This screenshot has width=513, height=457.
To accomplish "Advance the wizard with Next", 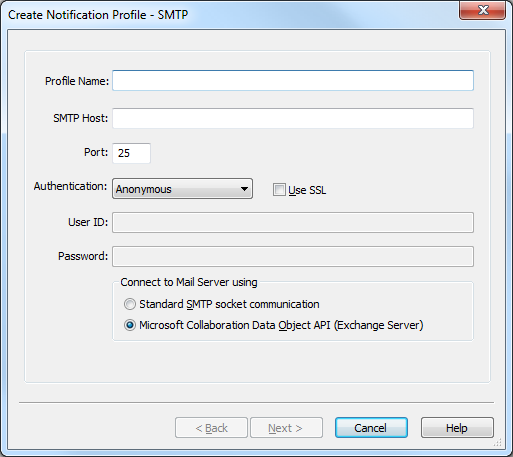I will point(286,428).
